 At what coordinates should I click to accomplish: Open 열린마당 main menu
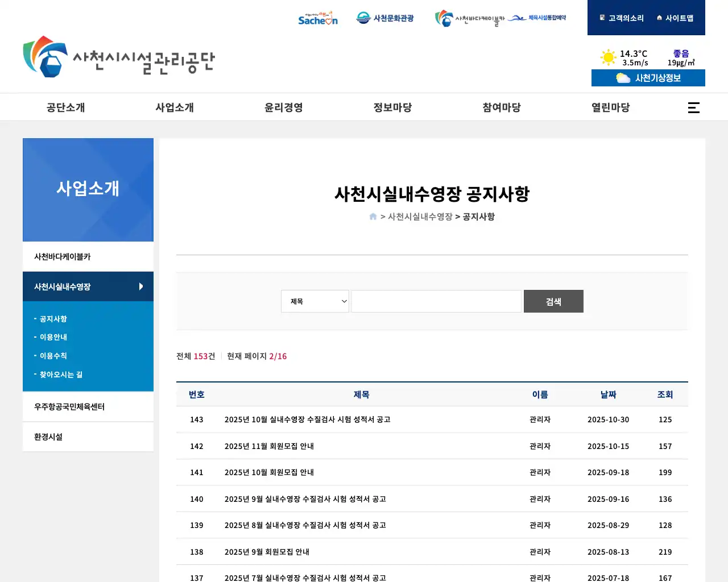tap(611, 107)
